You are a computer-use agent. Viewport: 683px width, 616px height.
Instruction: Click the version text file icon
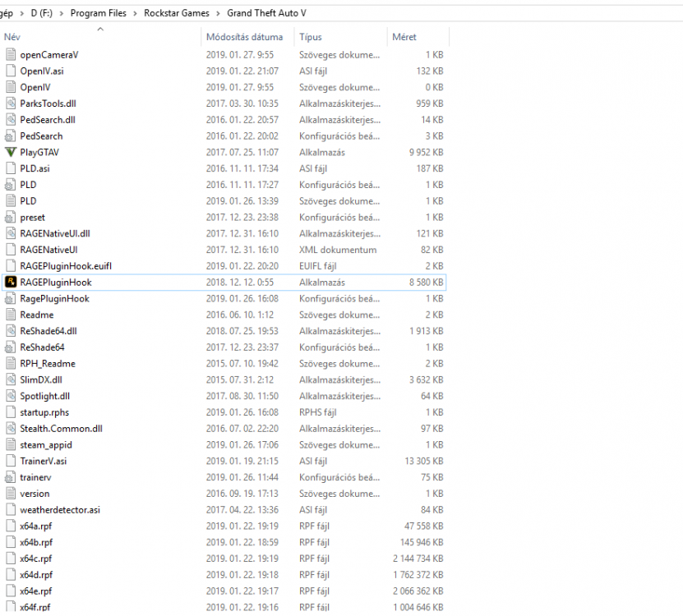[11, 494]
